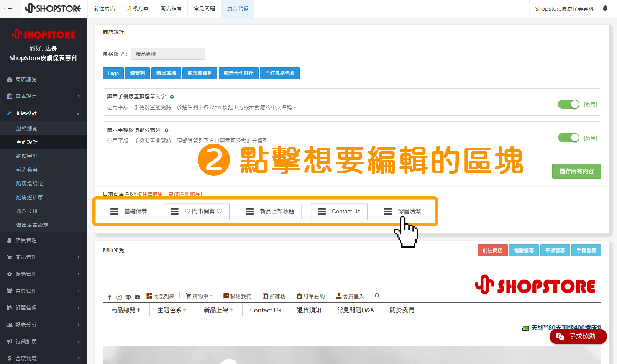The width and height of the screenshot is (617, 364).
Task: Click the people icon next to 會員管理
Action: [x=10, y=291]
